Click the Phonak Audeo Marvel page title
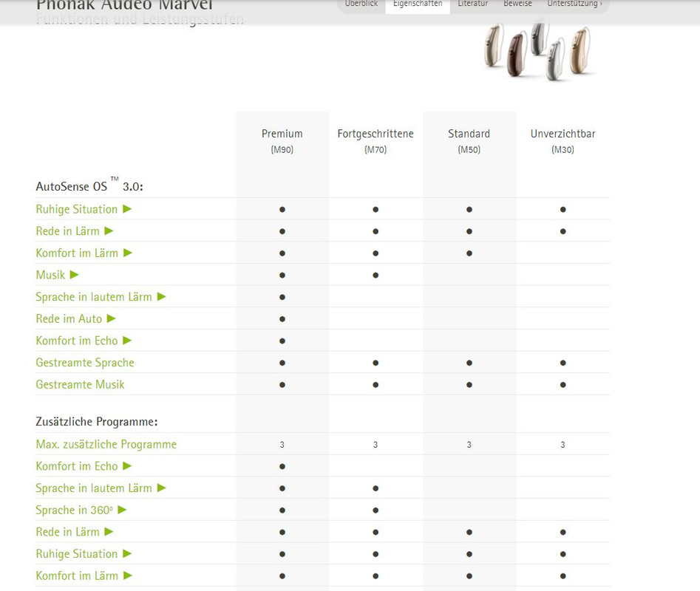 (124, 5)
